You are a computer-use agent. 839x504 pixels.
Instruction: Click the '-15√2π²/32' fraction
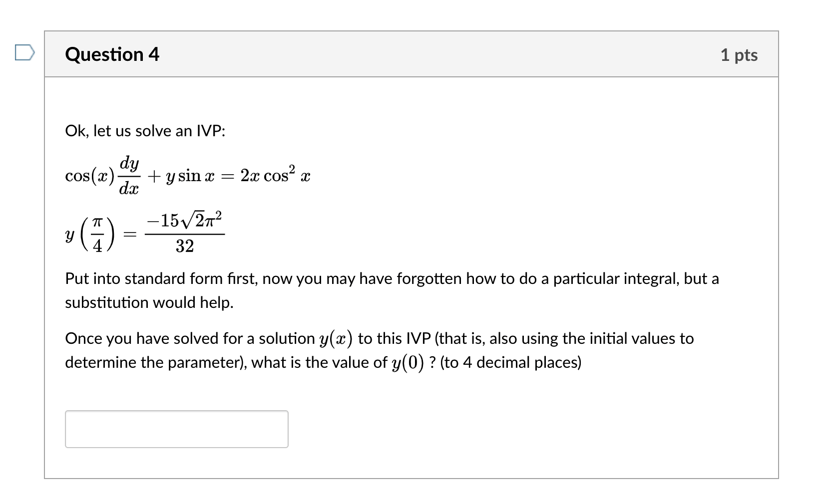pos(185,232)
